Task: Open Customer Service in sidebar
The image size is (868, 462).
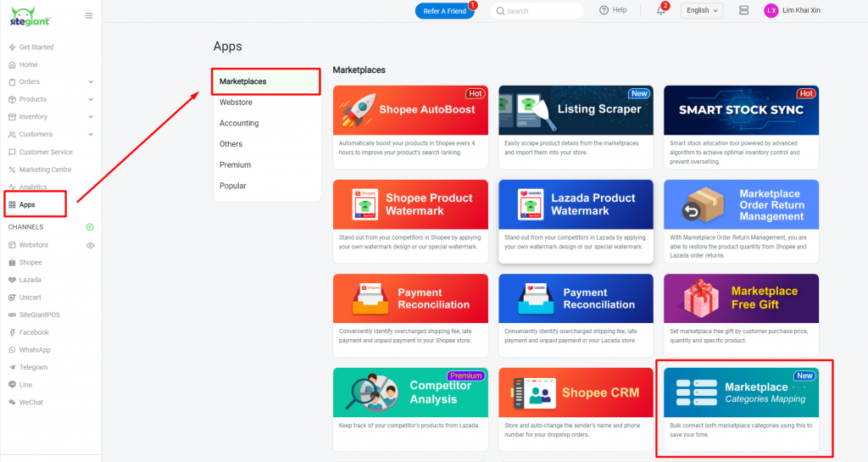Action: (x=46, y=152)
